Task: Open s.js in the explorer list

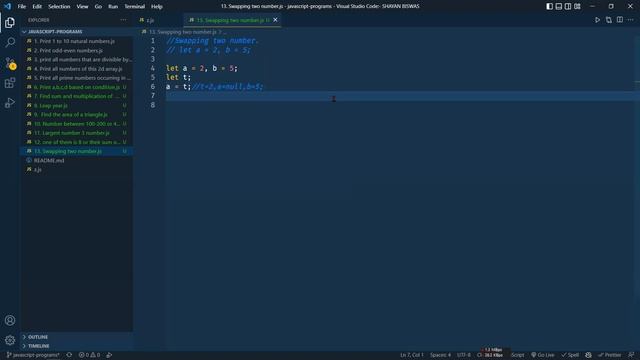Action: 76,169
